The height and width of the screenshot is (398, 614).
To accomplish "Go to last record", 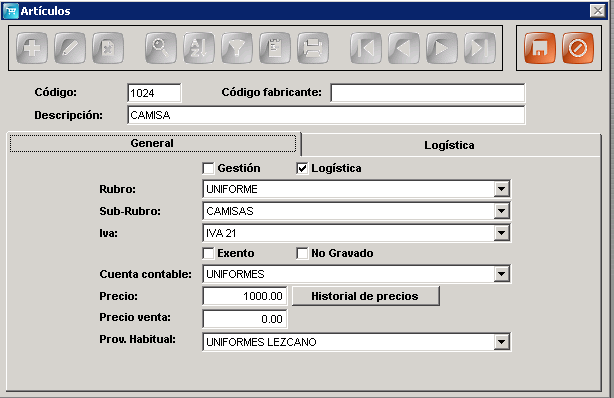I will pos(480,48).
